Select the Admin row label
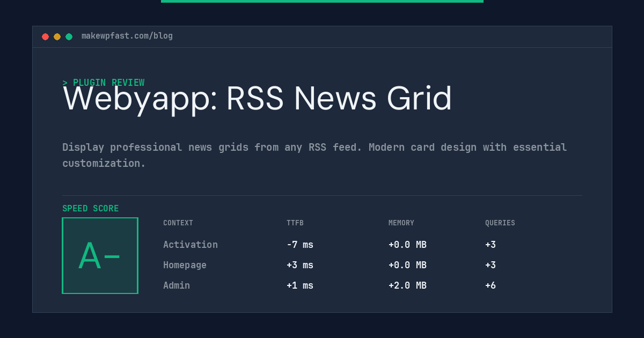Viewport: 644px width, 338px height. click(x=177, y=285)
